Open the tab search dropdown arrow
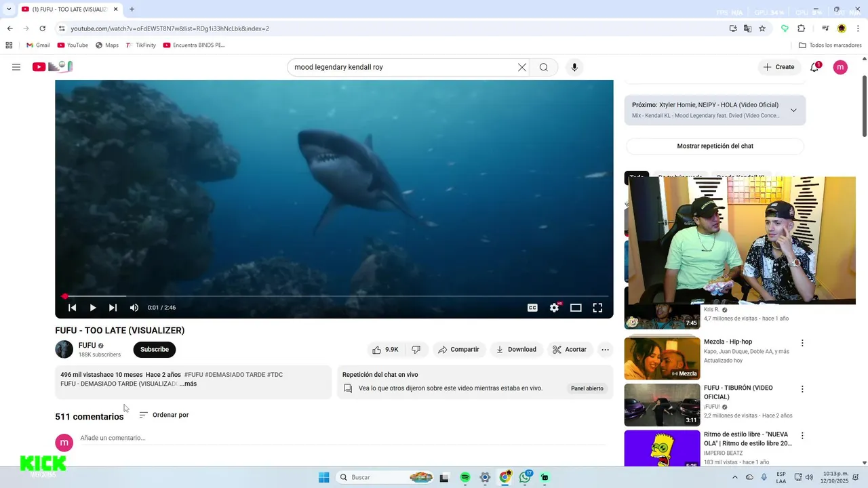This screenshot has height=488, width=868. click(x=8, y=9)
